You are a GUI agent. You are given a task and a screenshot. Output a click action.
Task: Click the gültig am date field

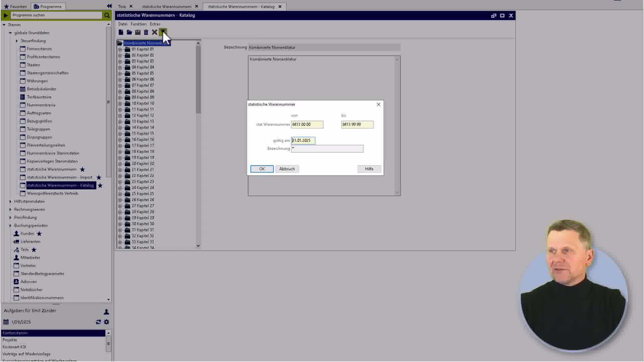click(303, 140)
